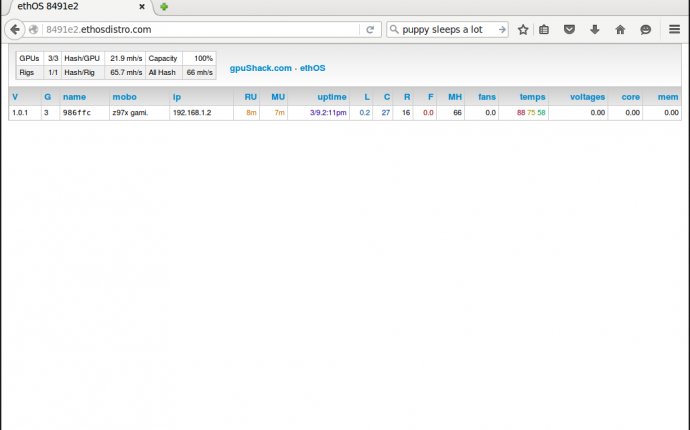Click the GPUs summary label
This screenshot has width=690, height=430.
click(29, 58)
